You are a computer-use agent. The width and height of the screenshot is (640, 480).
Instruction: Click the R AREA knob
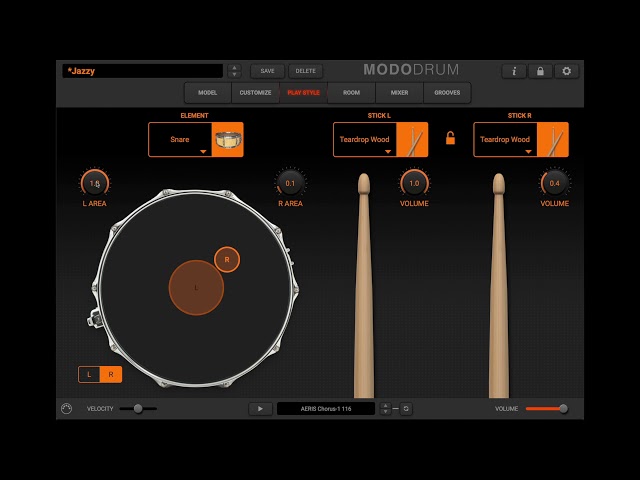[x=290, y=183]
